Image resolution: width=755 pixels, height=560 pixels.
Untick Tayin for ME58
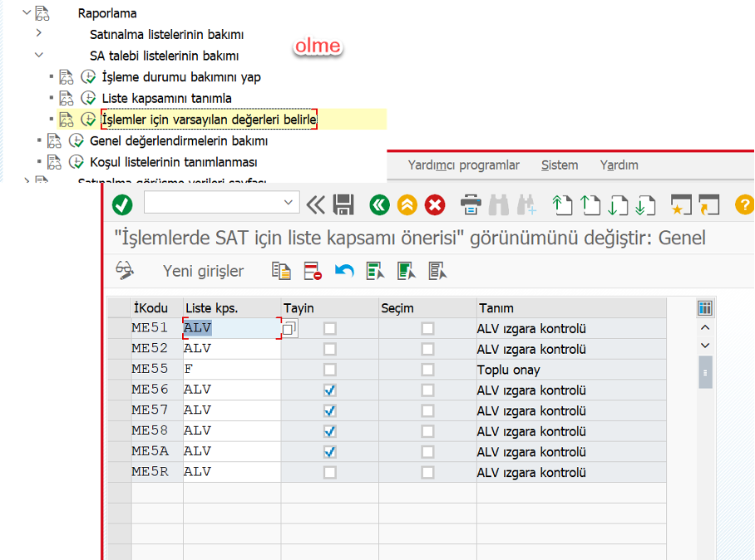pyautogui.click(x=330, y=431)
